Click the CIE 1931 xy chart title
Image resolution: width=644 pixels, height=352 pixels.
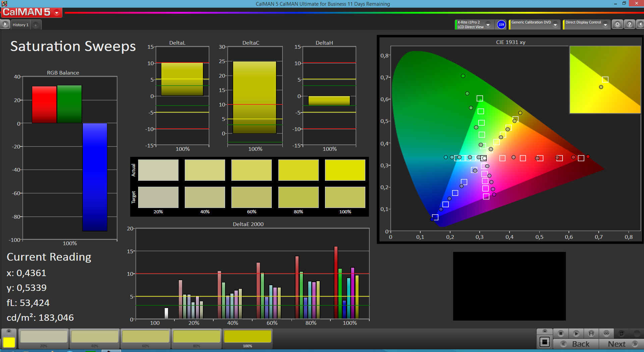point(511,42)
